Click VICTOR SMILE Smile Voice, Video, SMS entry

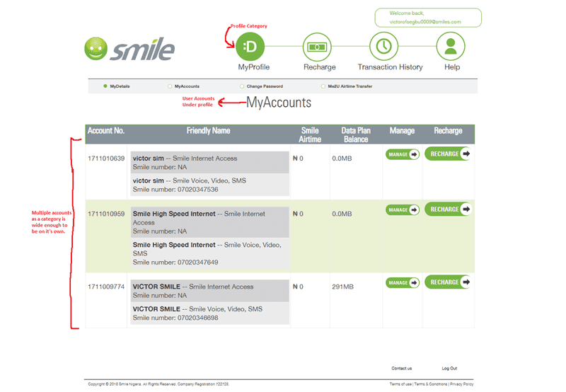[x=209, y=313]
